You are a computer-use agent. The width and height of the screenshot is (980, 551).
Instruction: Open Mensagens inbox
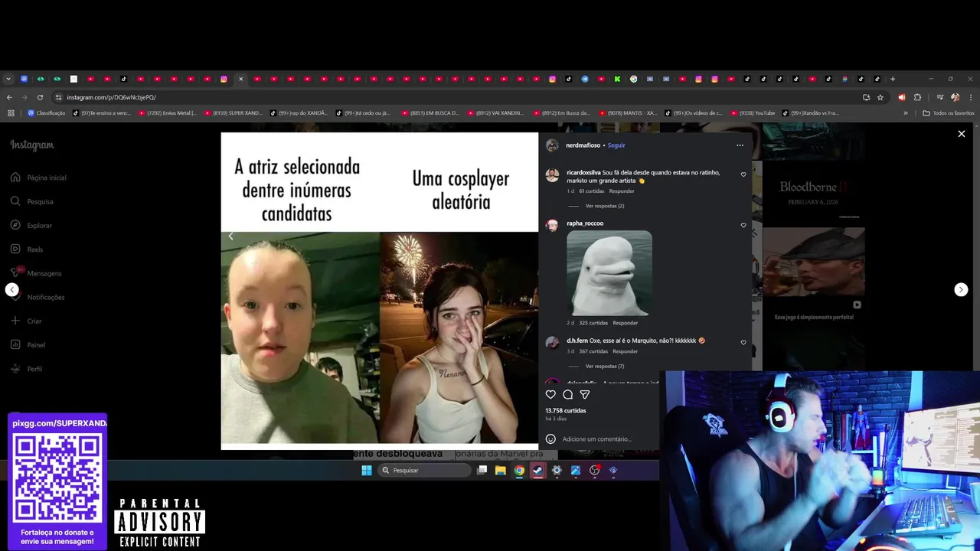click(36, 273)
